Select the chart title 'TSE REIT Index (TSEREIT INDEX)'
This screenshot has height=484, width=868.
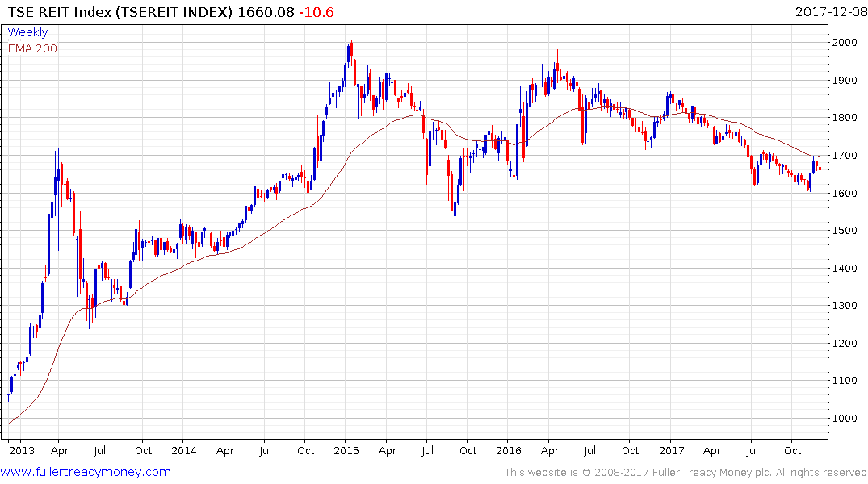pos(120,12)
